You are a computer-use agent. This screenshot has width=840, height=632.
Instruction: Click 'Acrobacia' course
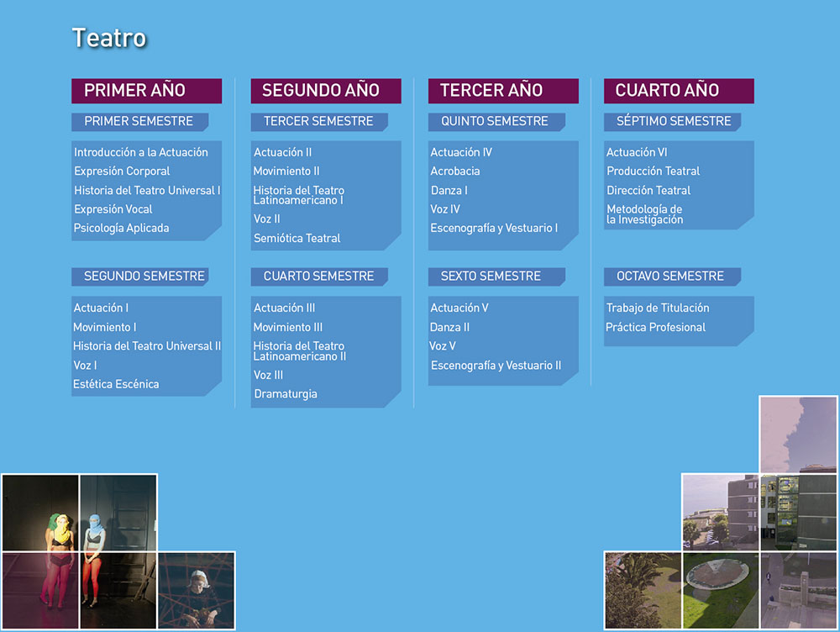point(454,171)
